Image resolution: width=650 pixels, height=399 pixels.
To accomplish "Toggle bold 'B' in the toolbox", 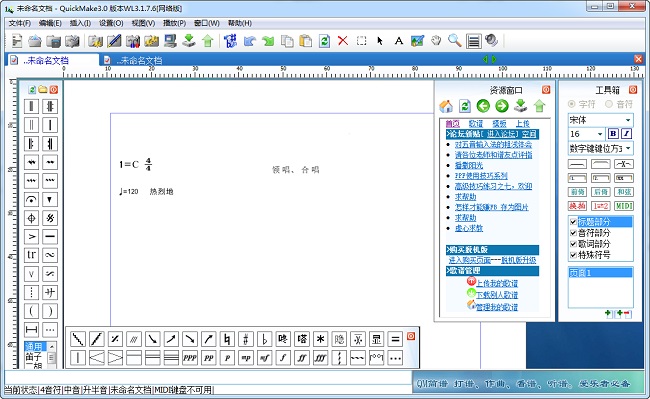I will pyautogui.click(x=613, y=133).
